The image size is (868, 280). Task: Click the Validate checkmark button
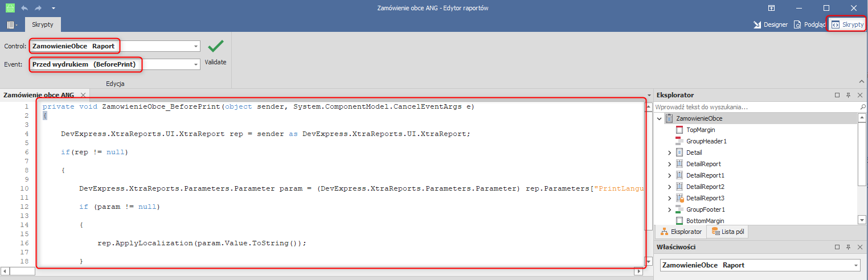point(215,47)
